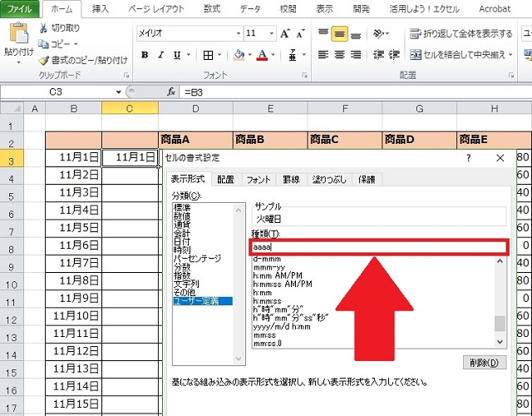This screenshot has width=532, height=416.
Task: Apply the red font color
Action: tap(263, 55)
